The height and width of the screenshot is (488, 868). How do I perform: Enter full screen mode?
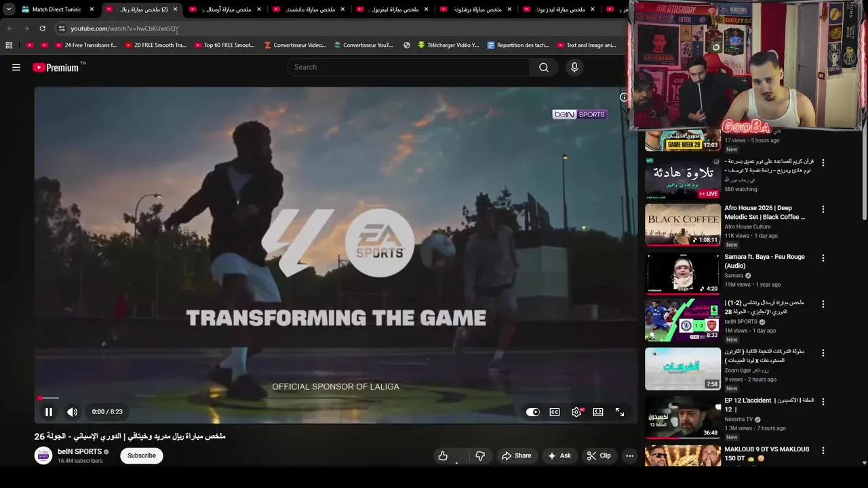point(620,411)
